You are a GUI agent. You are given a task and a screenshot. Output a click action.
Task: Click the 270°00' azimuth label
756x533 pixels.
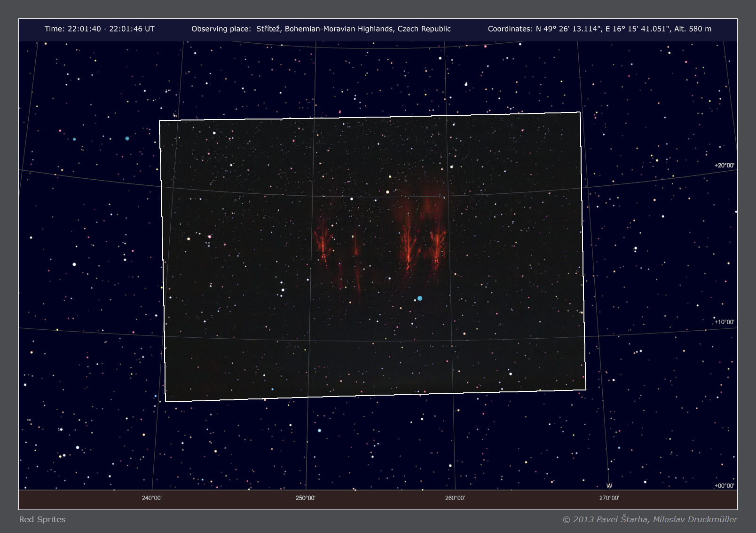(x=609, y=498)
